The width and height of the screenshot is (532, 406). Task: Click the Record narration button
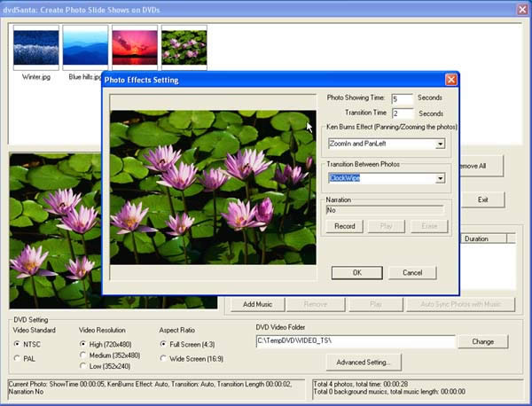344,226
